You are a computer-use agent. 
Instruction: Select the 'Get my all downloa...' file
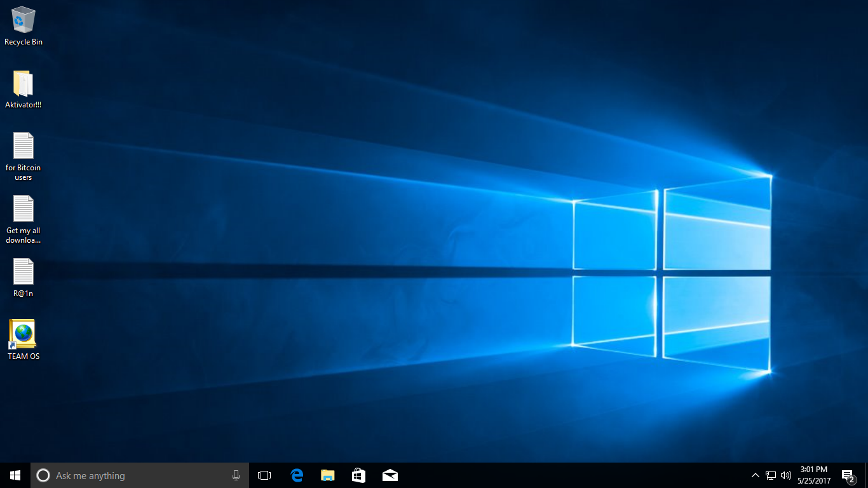[24, 219]
